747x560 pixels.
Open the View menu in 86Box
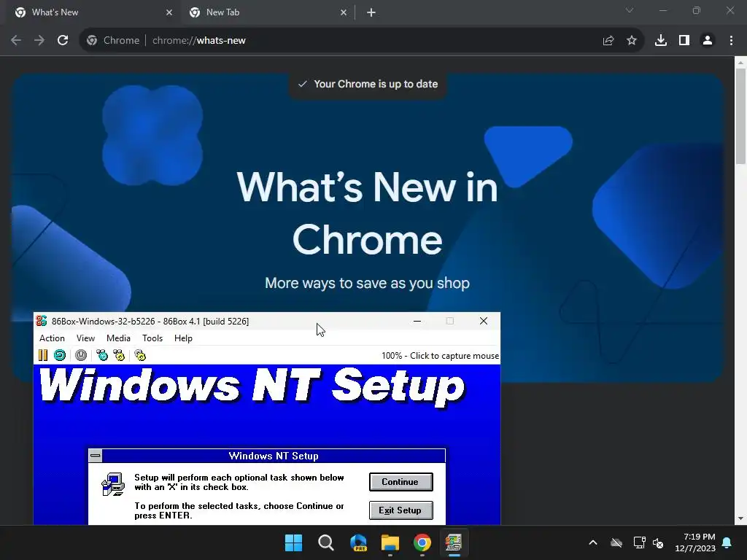coord(86,338)
